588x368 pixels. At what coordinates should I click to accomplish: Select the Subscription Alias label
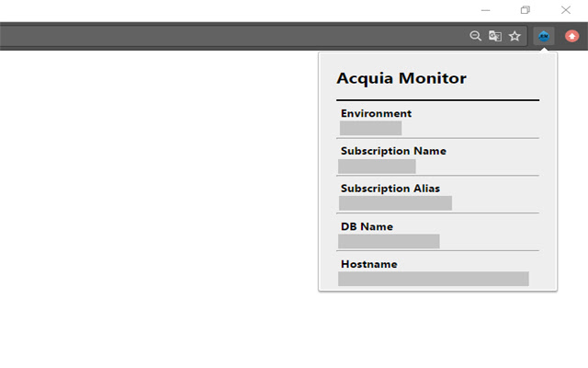click(x=390, y=189)
